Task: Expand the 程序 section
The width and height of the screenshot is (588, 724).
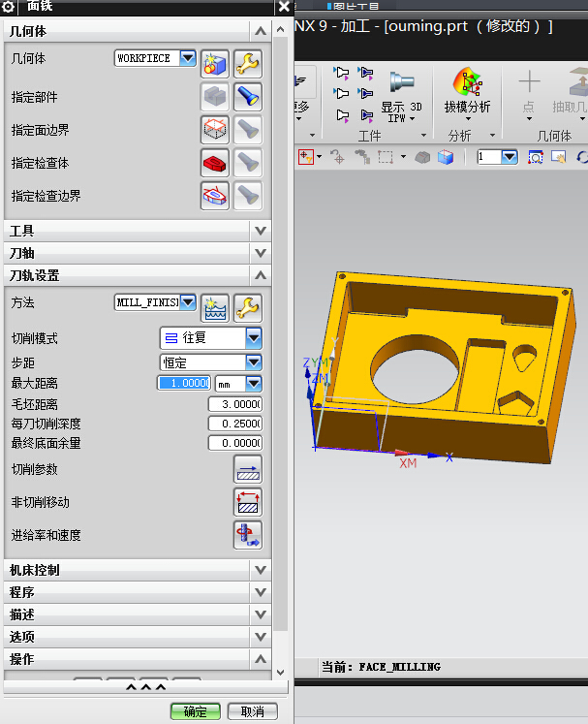Action: (261, 592)
